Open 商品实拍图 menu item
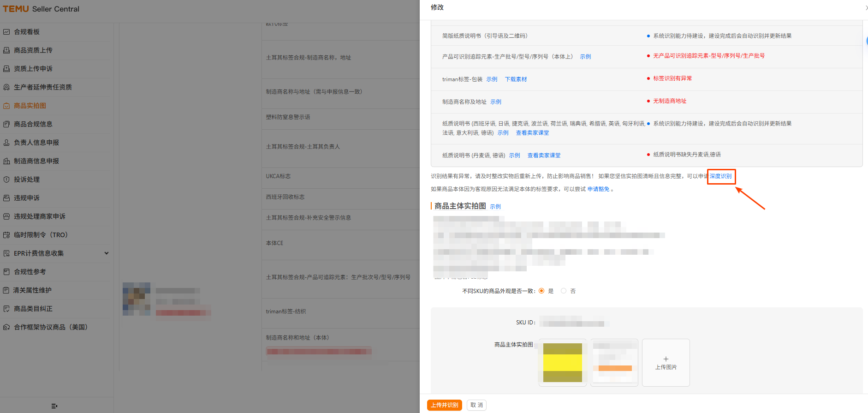This screenshot has height=413, width=868. (x=30, y=106)
